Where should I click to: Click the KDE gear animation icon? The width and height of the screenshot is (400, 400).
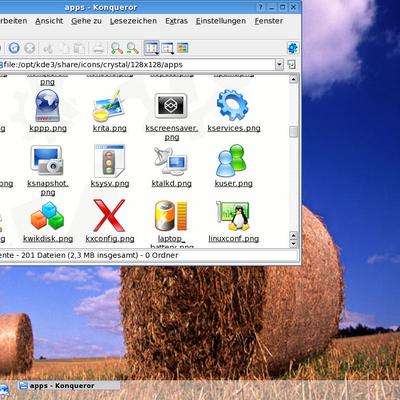(292, 48)
